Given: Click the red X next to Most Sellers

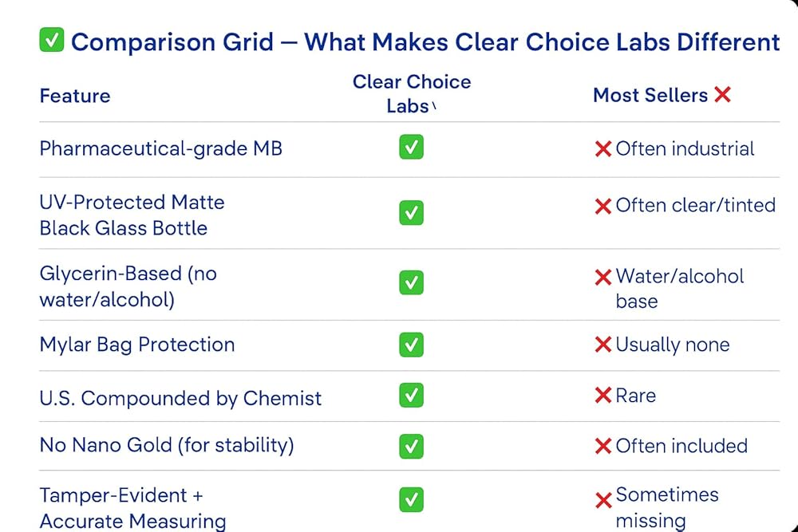Looking at the screenshot, I should [722, 95].
